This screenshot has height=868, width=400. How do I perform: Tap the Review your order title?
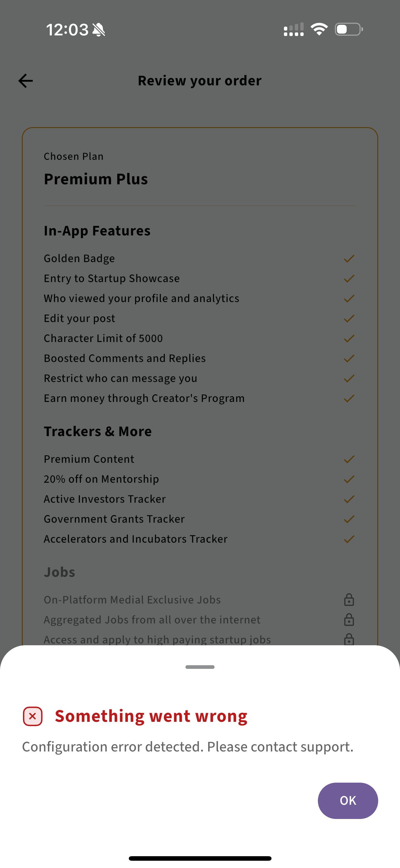[x=200, y=81]
